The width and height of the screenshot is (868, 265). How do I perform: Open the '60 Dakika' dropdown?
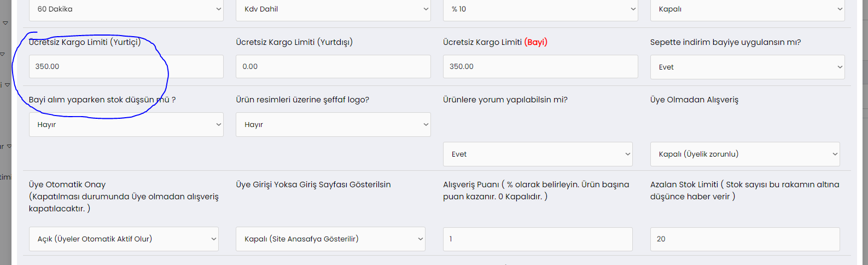pyautogui.click(x=126, y=9)
